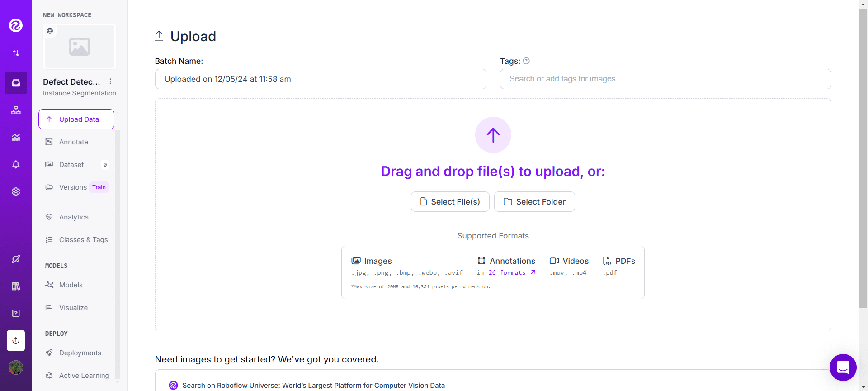Open the projects inbox icon in sidebar
Viewport: 868px width, 391px height.
pyautogui.click(x=16, y=83)
